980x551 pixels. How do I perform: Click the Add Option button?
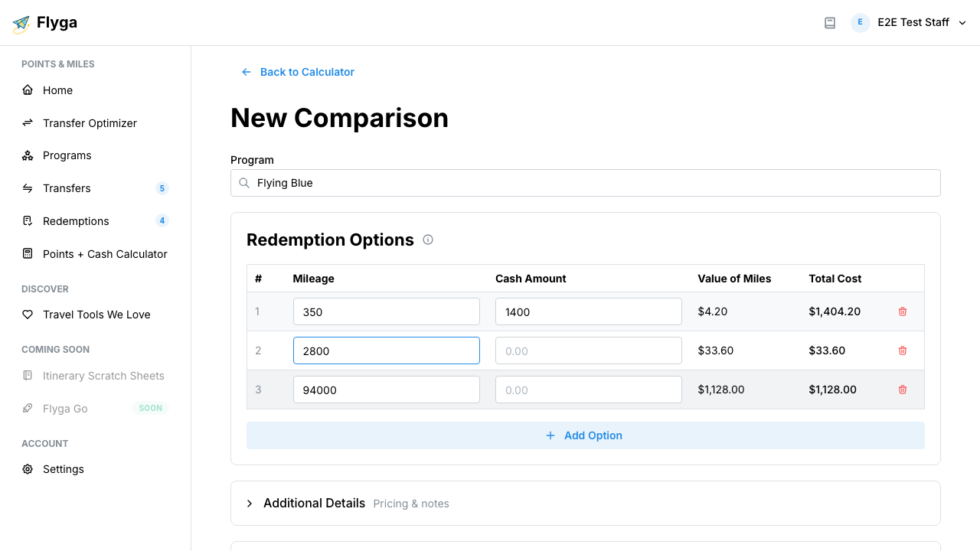click(586, 435)
